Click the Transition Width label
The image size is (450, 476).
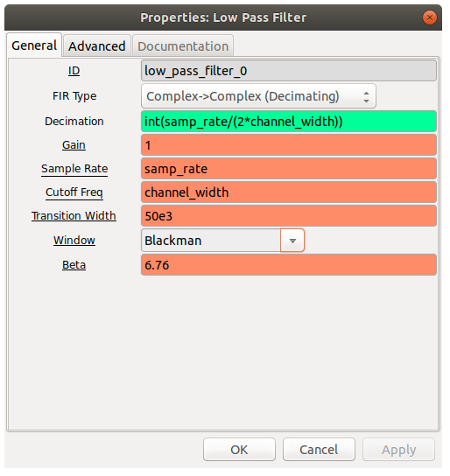click(x=74, y=217)
